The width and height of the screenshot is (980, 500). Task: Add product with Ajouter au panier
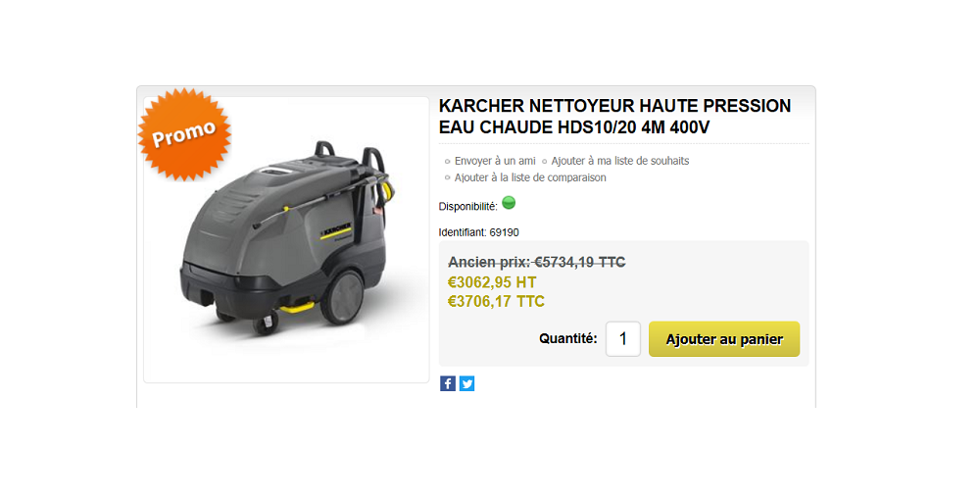pyautogui.click(x=724, y=339)
